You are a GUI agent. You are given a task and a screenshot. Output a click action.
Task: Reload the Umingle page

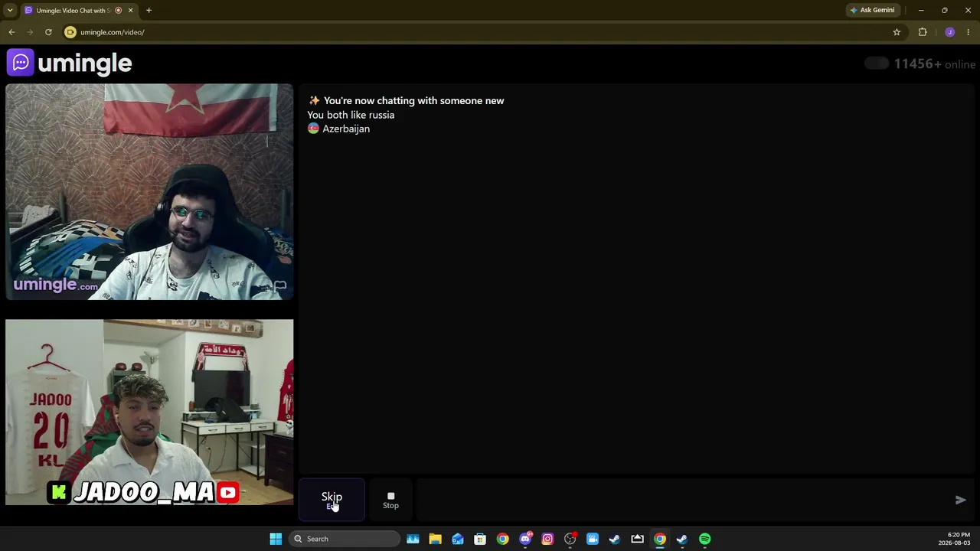pos(48,32)
